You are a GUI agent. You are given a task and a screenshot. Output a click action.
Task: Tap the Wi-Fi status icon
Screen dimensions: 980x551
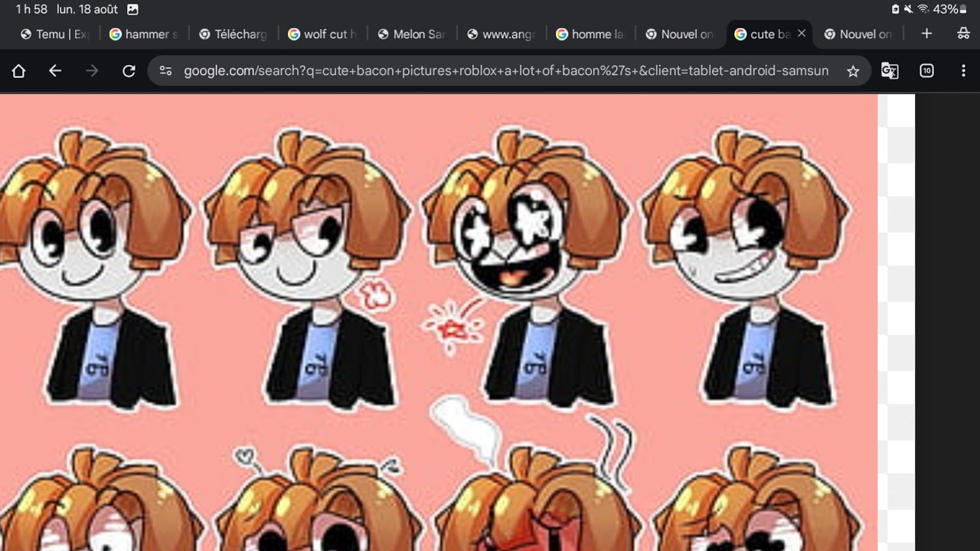(x=923, y=9)
